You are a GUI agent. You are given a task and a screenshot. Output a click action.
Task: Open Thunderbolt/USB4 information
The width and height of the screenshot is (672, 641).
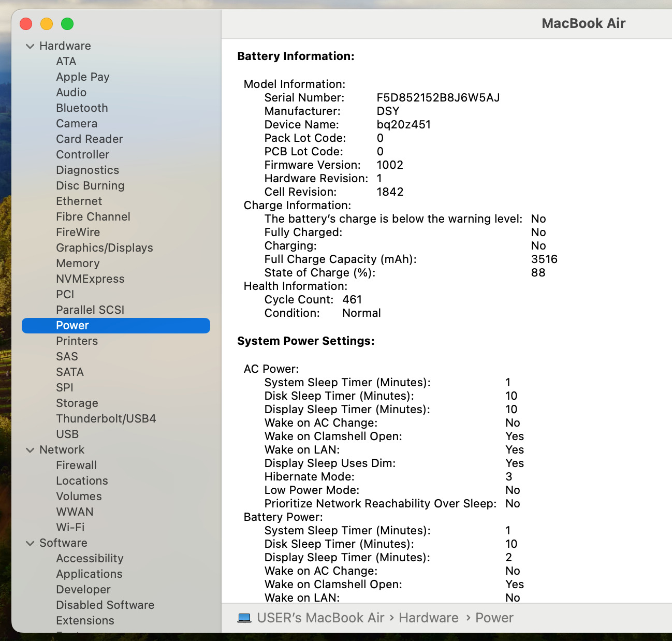tap(106, 419)
